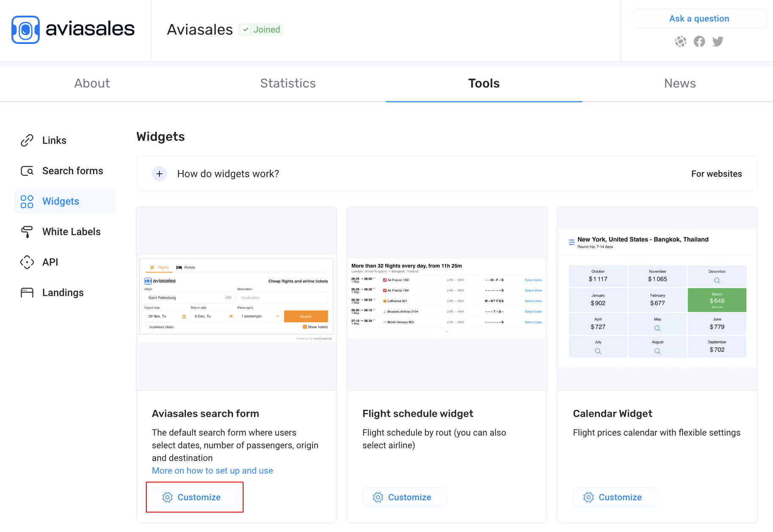Open the Aviasales Twitter icon
Screen dimensions: 773x532
point(718,41)
